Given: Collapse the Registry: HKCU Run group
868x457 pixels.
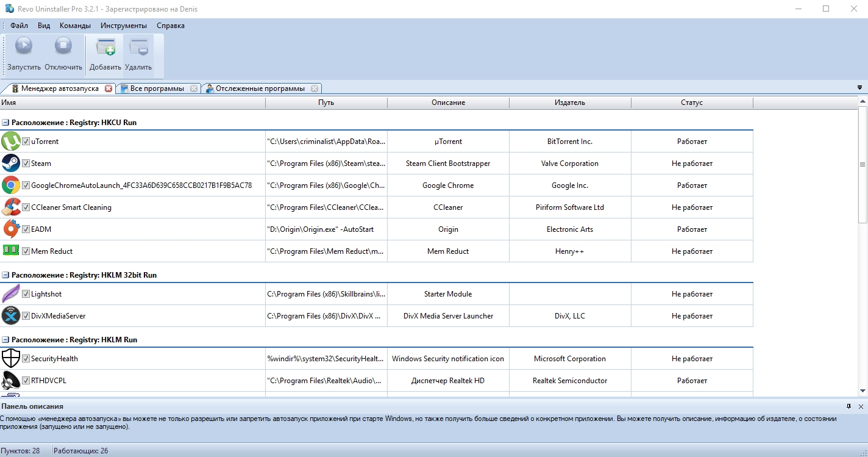Looking at the screenshot, I should (5, 123).
